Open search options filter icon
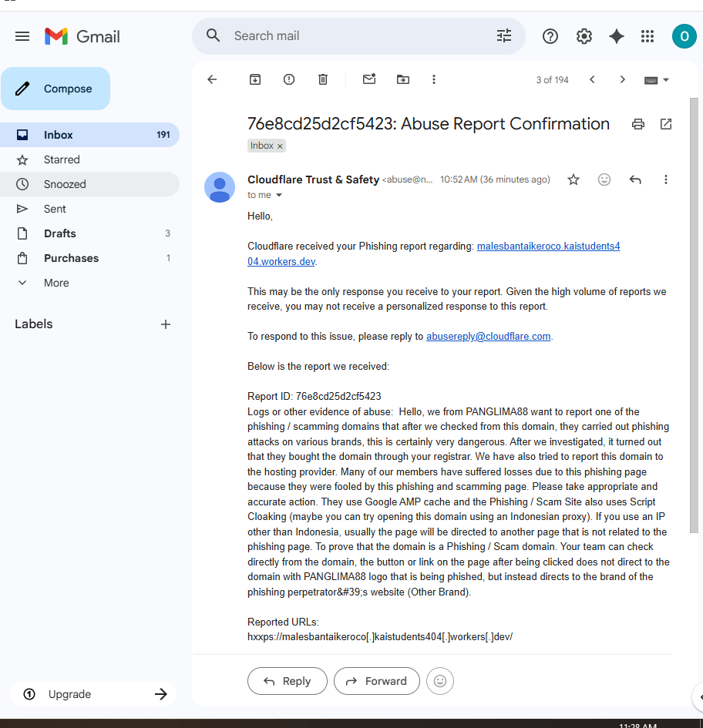This screenshot has width=703, height=728. [503, 35]
